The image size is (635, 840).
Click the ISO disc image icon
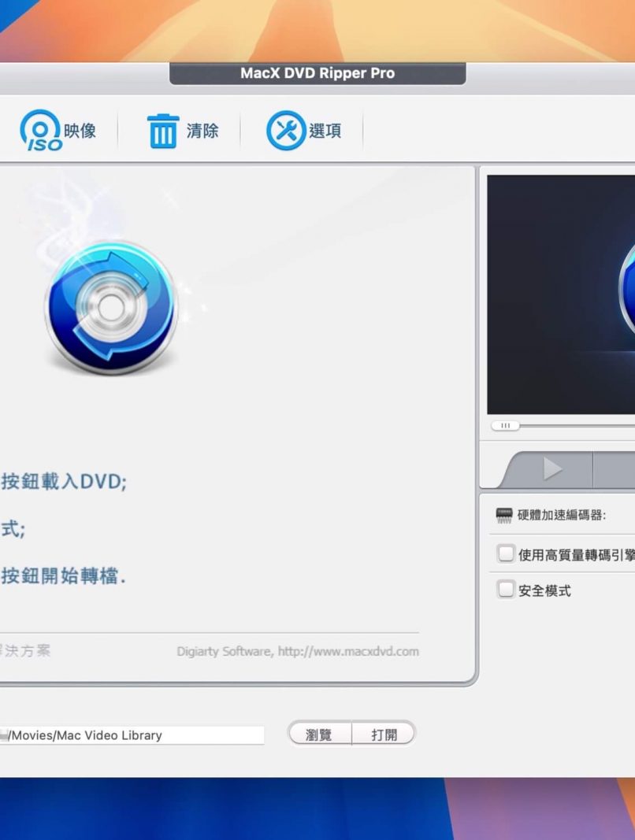click(x=39, y=131)
